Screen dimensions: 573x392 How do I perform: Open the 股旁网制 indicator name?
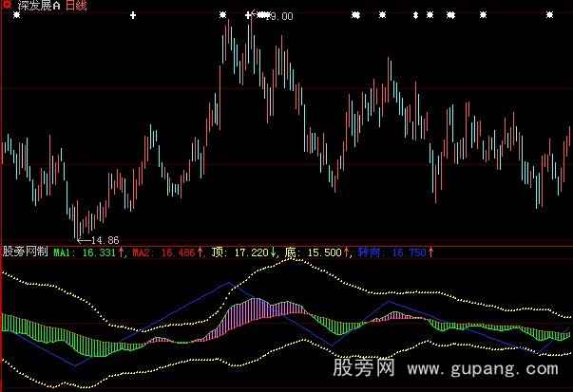[25, 253]
